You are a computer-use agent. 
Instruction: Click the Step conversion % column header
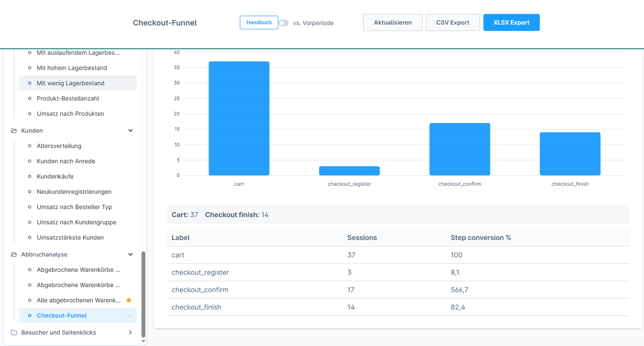[x=481, y=238]
